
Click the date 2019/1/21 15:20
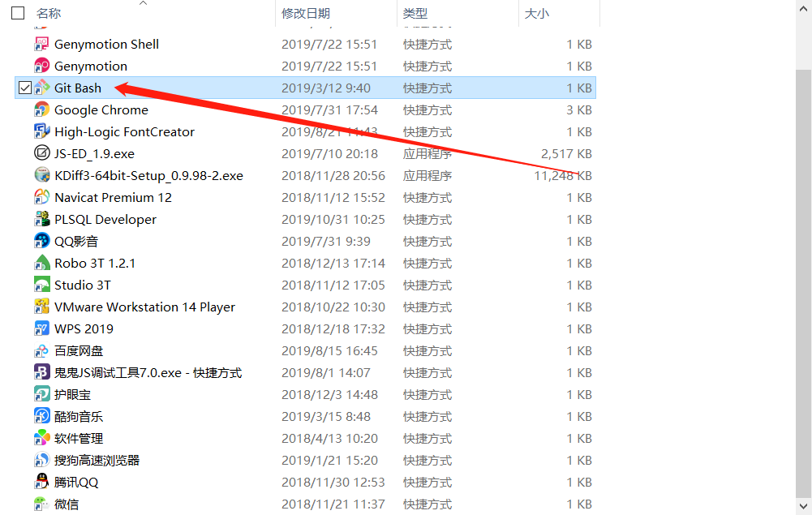pyautogui.click(x=329, y=460)
